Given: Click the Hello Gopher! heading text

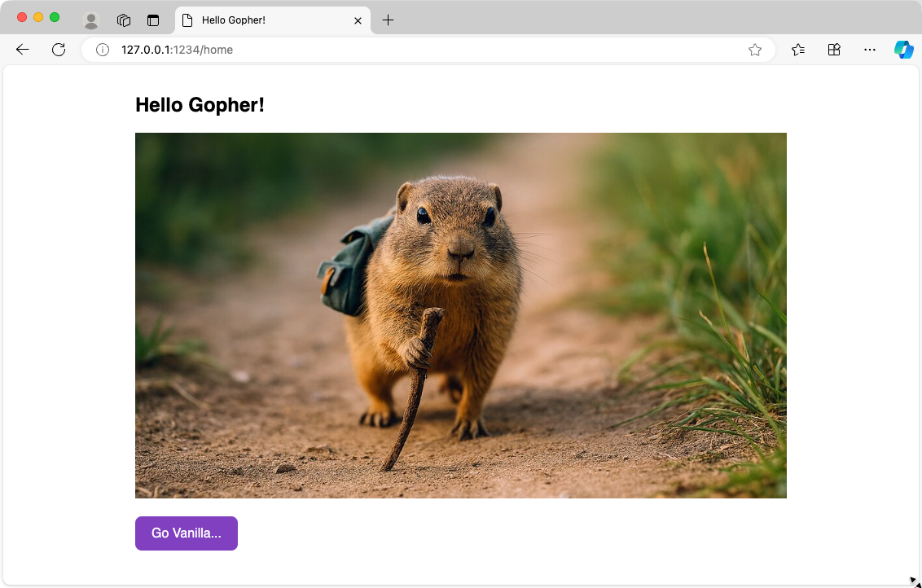Looking at the screenshot, I should [x=200, y=105].
